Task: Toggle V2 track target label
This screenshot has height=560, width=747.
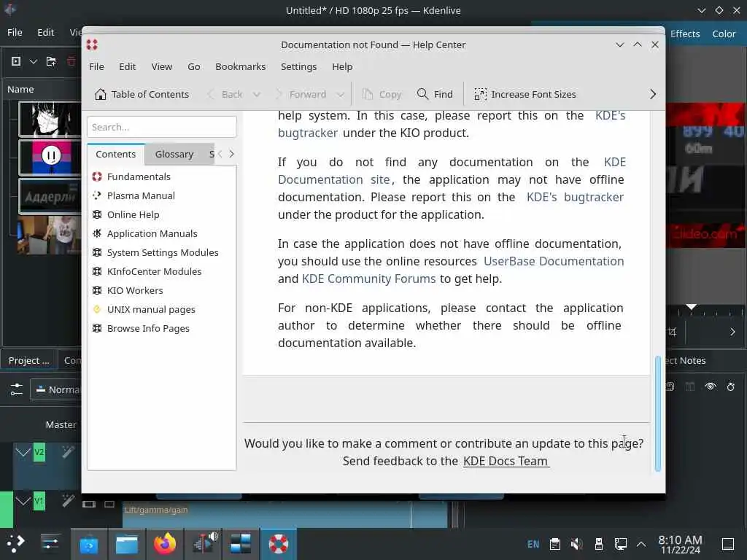Action: (39, 452)
